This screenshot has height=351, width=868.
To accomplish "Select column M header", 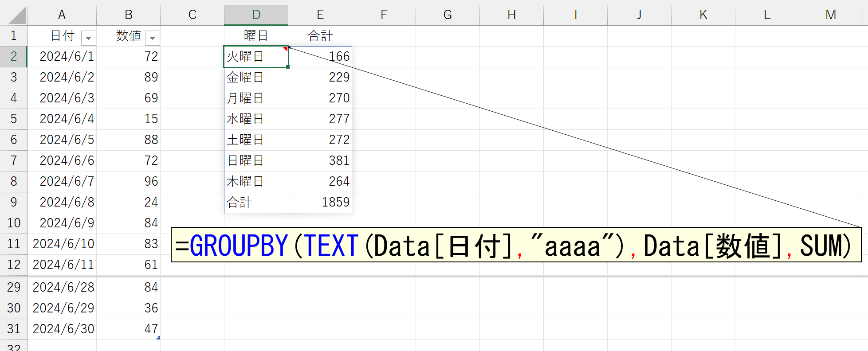I will pos(830,15).
